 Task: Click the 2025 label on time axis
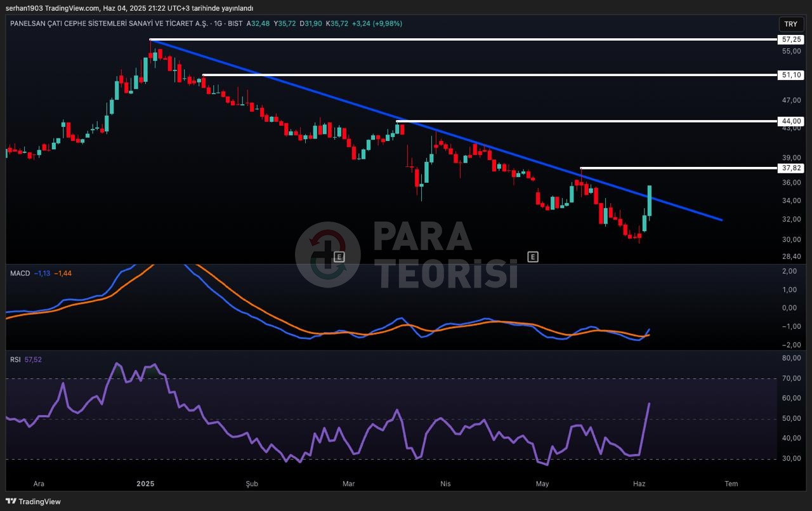click(x=145, y=484)
